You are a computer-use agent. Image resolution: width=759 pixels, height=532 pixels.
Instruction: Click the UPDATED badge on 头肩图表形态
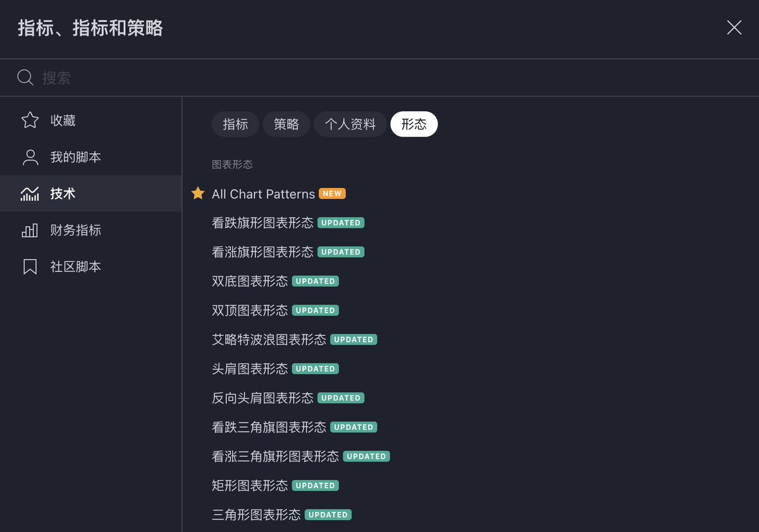click(x=315, y=368)
